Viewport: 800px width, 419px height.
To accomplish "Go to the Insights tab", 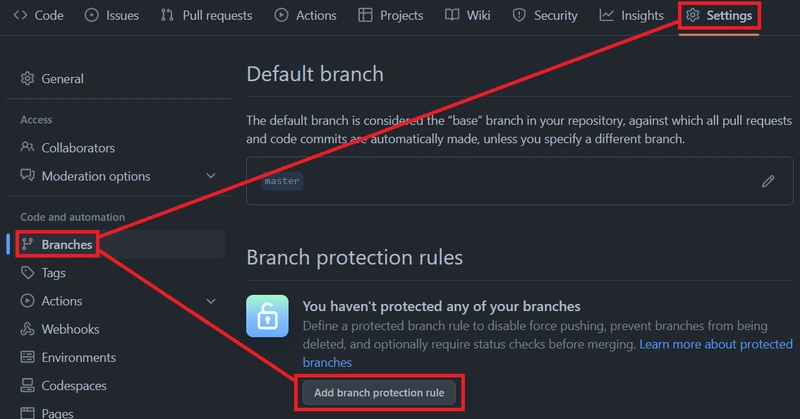I will 631,16.
